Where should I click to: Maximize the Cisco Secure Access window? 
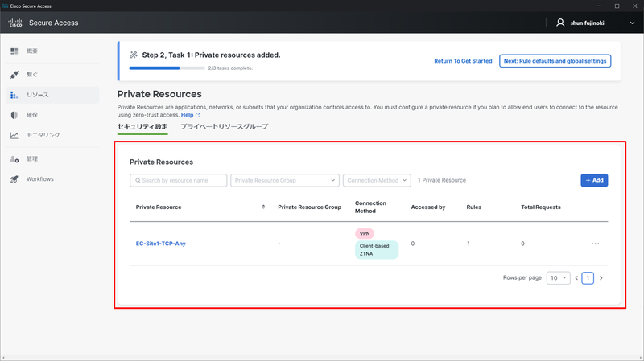click(617, 6)
